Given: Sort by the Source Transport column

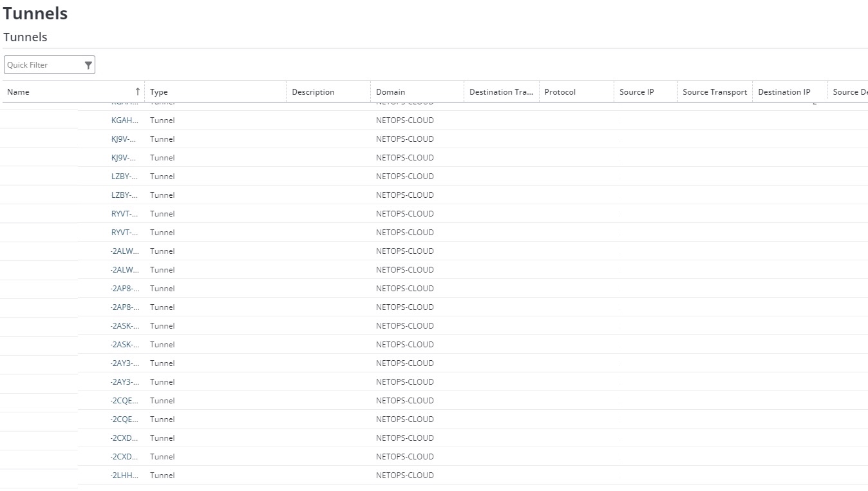Looking at the screenshot, I should click(715, 92).
